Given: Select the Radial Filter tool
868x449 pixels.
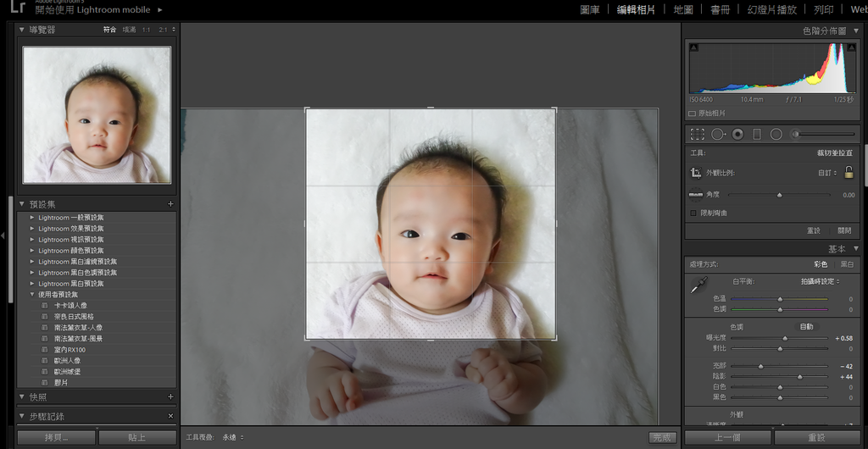Looking at the screenshot, I should [x=776, y=134].
